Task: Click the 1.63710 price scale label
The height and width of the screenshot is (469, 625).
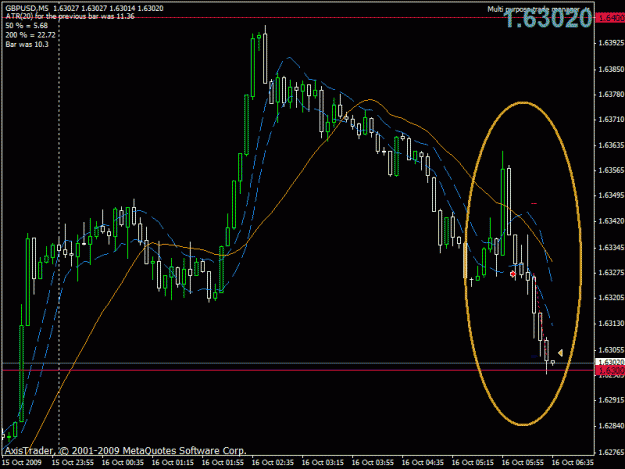Action: click(611, 120)
